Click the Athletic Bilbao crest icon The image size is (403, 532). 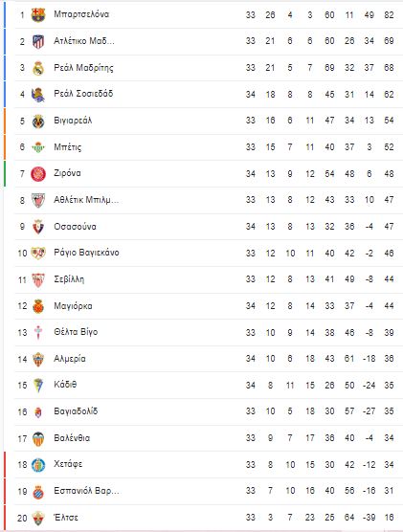(38, 200)
